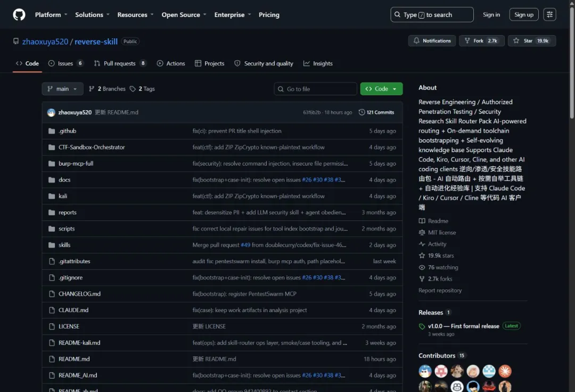This screenshot has height=392, width=575.
Task: Expand the Solutions menu
Action: pos(93,15)
